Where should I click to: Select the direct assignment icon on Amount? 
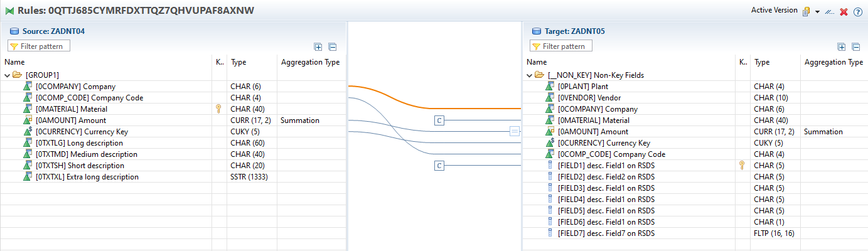515,132
